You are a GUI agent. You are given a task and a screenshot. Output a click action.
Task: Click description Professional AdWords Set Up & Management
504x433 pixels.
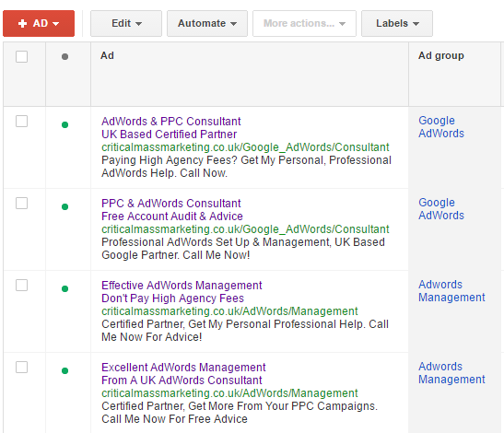(x=216, y=242)
